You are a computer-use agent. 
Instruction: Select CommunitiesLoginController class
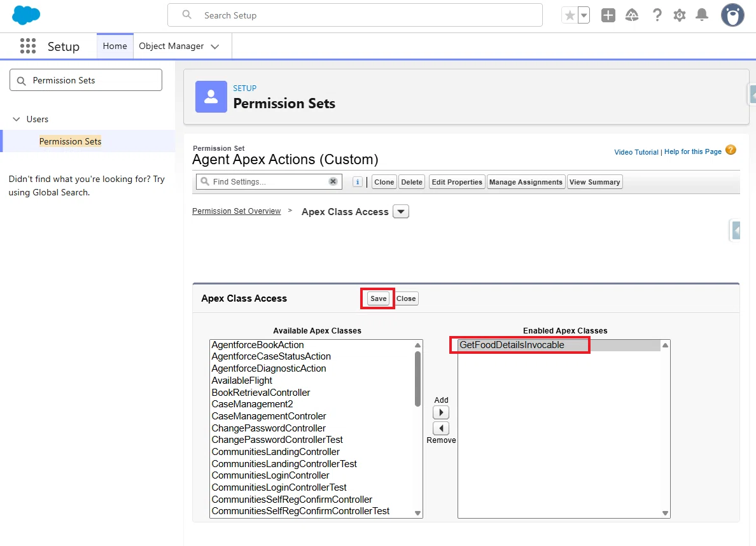click(312, 475)
